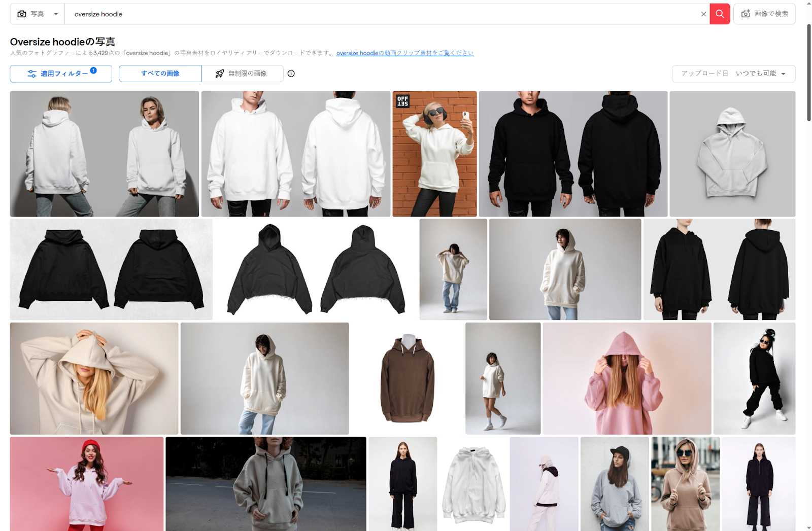Open the woman with black cap grey hoodie
Screen dimensions: 812x531
tap(615, 484)
